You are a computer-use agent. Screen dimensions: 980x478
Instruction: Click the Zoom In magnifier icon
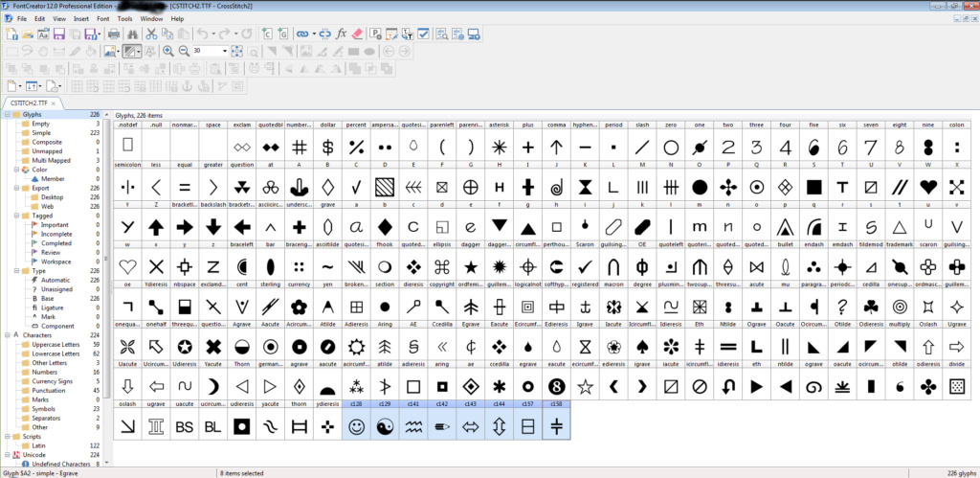168,51
